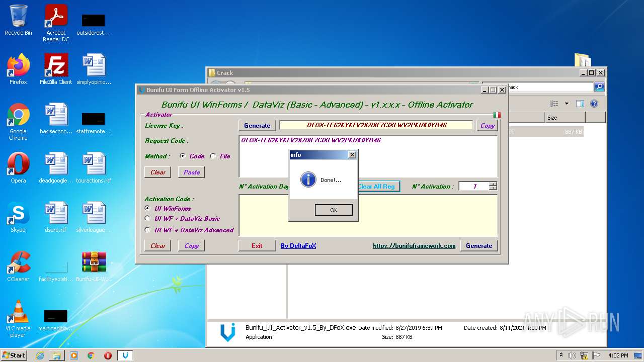Copy the License Key
The width and height of the screenshot is (644, 362).
pos(488,126)
